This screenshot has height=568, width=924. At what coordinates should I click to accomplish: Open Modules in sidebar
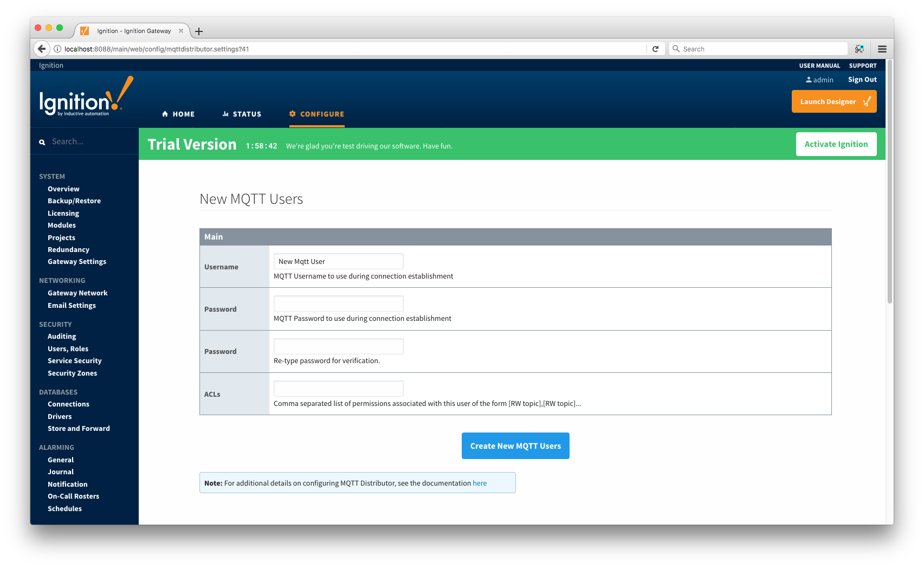pyautogui.click(x=62, y=225)
